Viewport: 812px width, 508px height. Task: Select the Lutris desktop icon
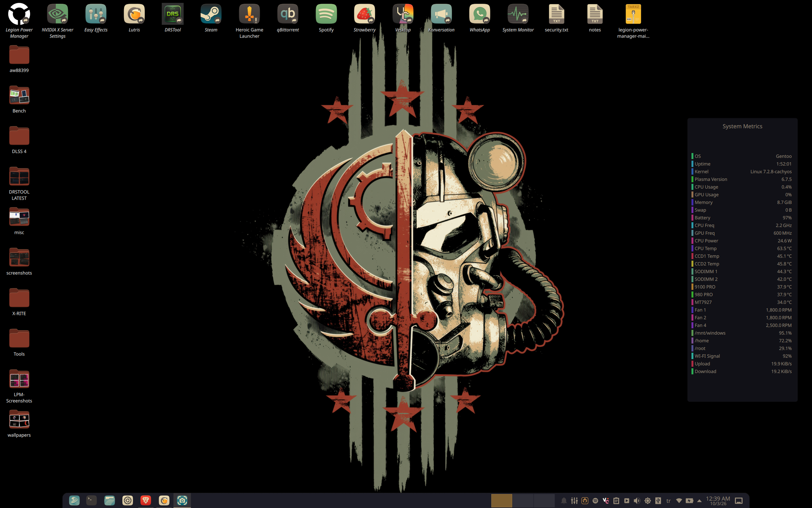tap(134, 14)
